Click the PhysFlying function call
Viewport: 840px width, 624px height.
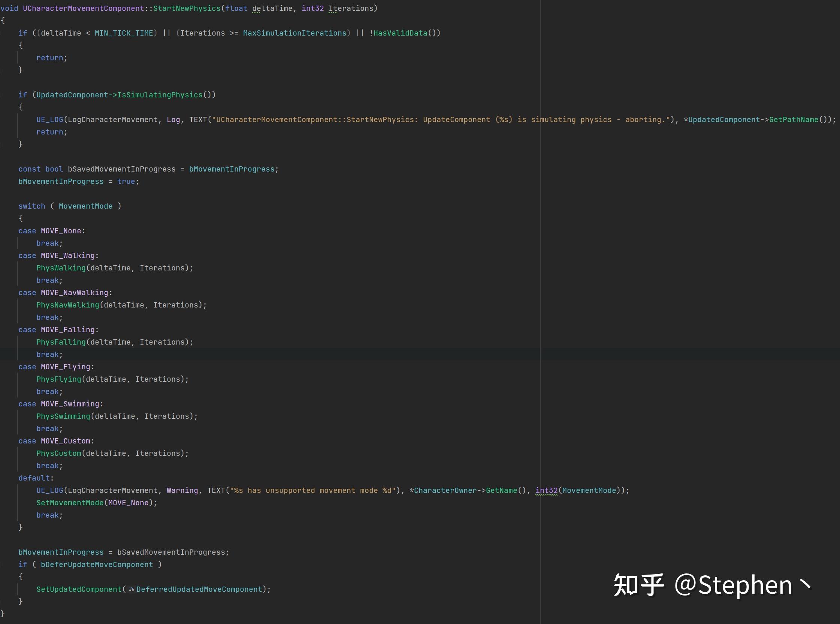[58, 379]
